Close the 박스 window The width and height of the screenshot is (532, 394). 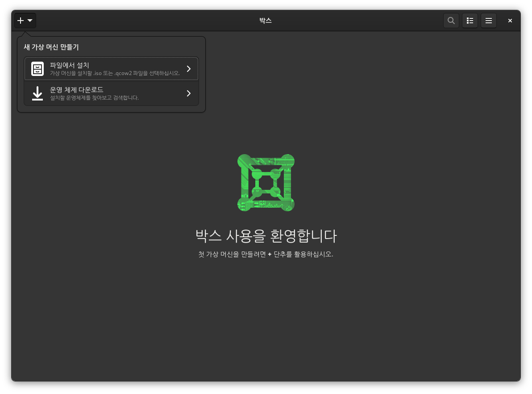pyautogui.click(x=510, y=21)
